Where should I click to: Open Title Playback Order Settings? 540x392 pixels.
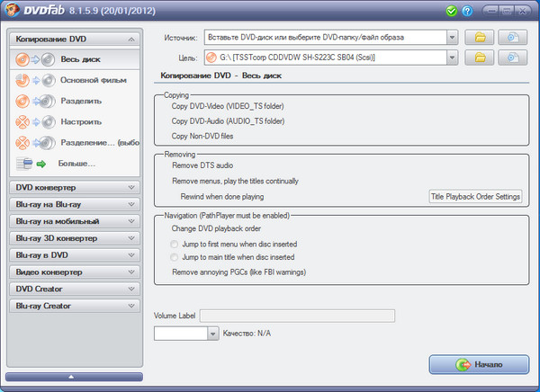click(475, 196)
